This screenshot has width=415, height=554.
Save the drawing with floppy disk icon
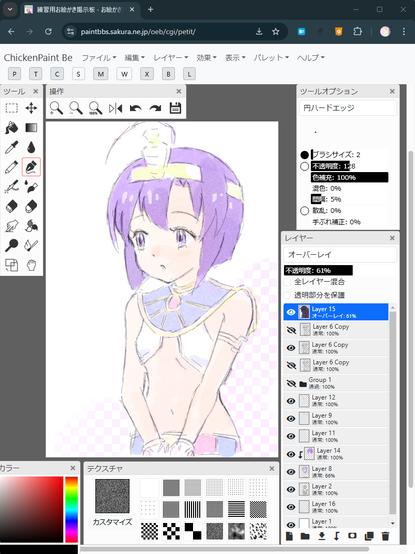pos(175,108)
